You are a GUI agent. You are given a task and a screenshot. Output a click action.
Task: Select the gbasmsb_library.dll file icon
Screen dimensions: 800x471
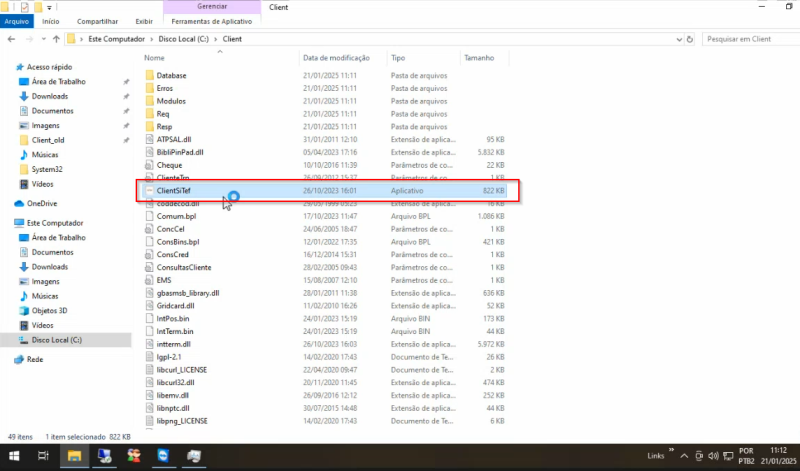point(149,293)
